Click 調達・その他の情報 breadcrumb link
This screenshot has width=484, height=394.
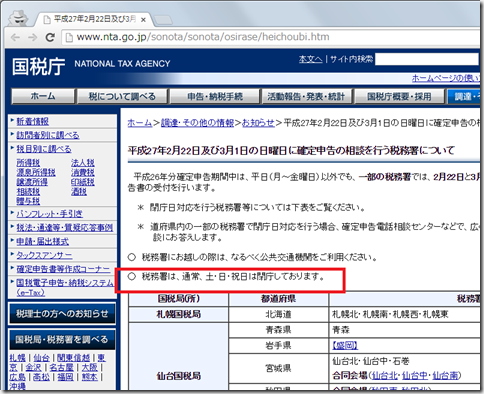(x=198, y=123)
